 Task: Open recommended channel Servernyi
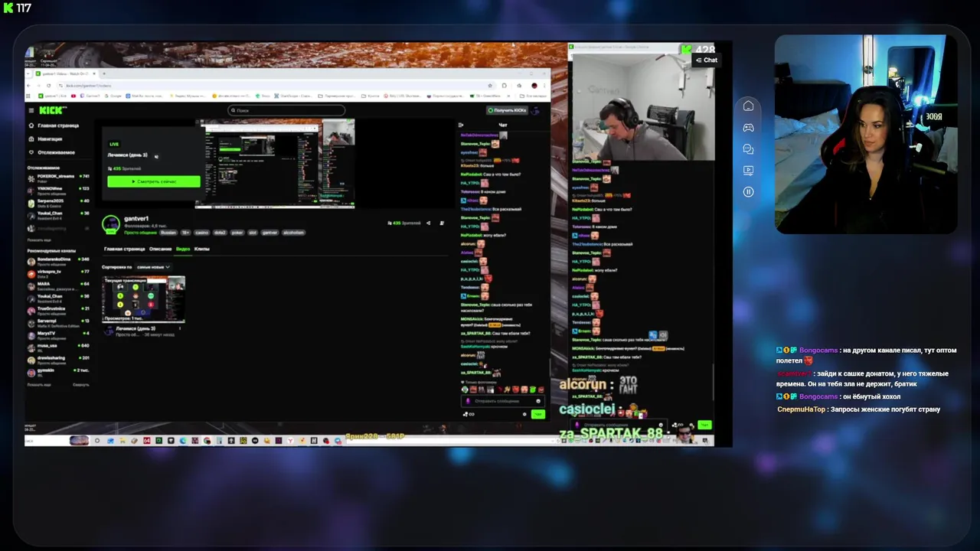coord(58,321)
